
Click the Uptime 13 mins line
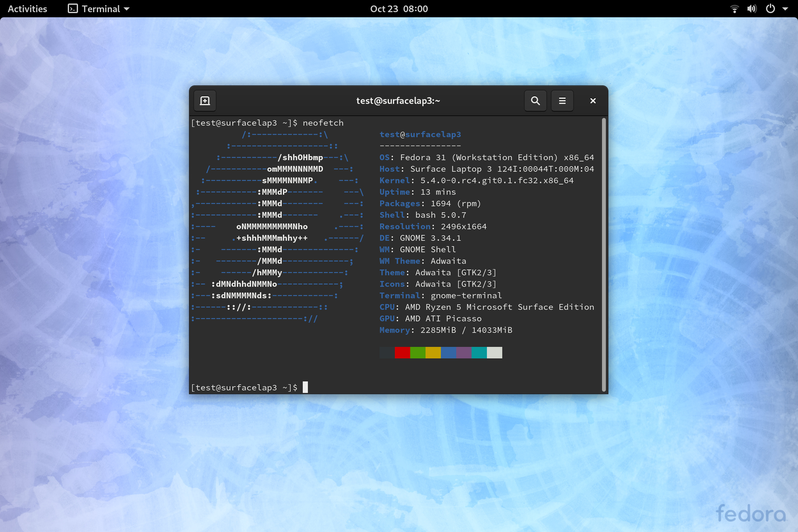(418, 192)
